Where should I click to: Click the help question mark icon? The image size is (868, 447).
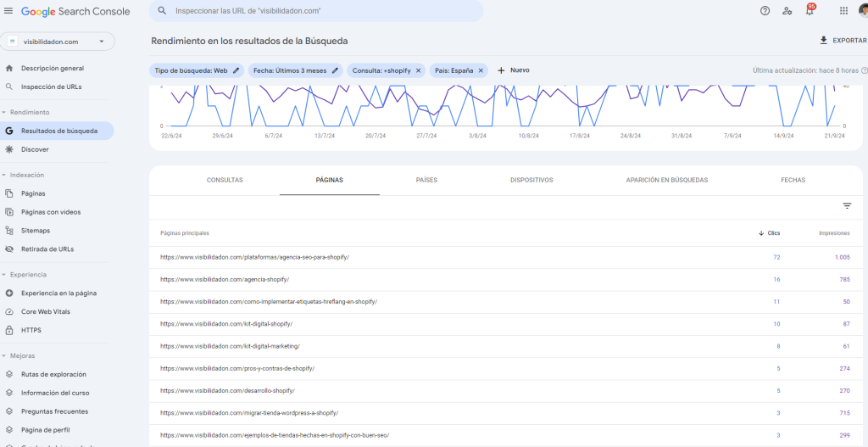pos(765,11)
